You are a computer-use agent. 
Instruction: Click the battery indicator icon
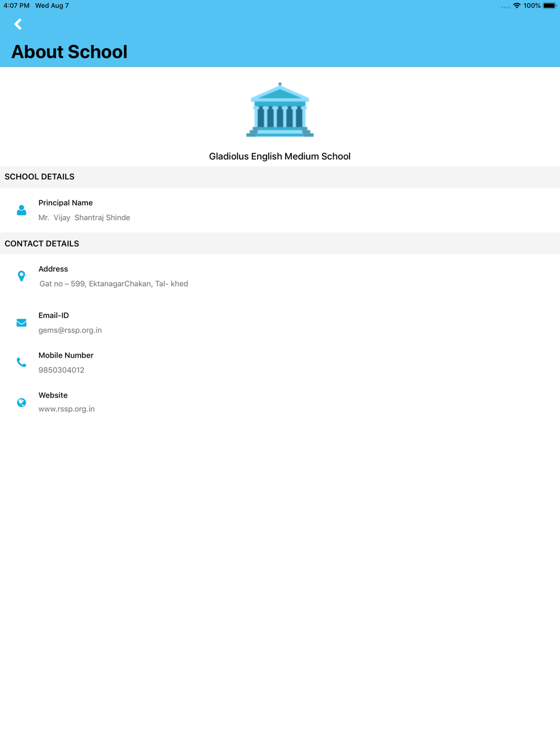549,6
